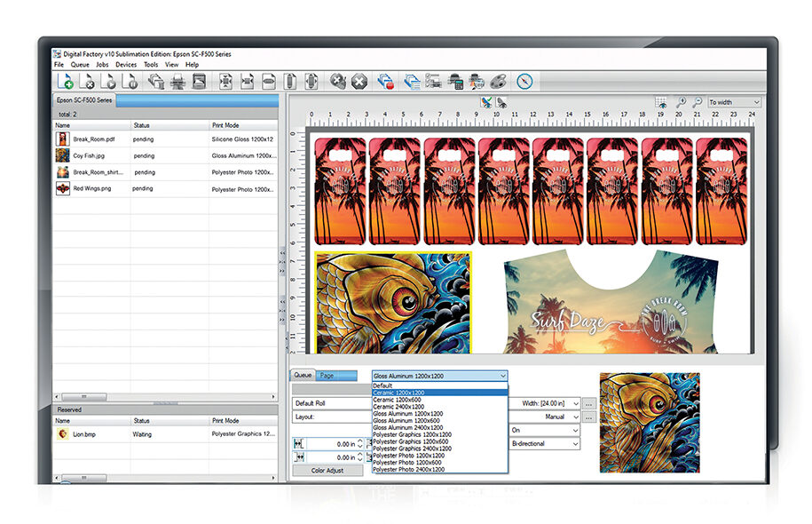The height and width of the screenshot is (524, 812).
Task: Choose Polyester Photo 2400x1200 from the list
Action: click(439, 469)
